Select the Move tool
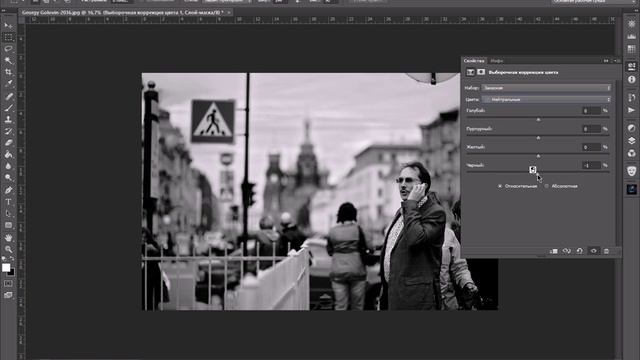The image size is (640, 360). (x=8, y=25)
